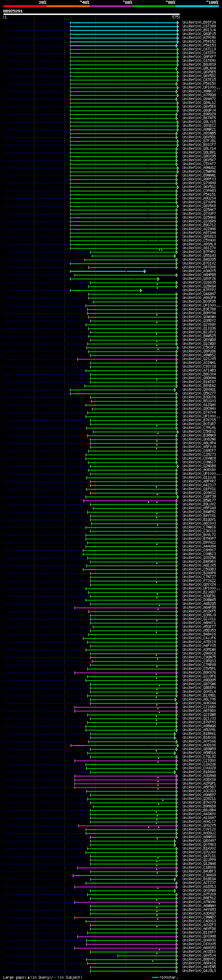Open hit UniRef100_B9R9Z9
The image size is (222, 980).
199,114
